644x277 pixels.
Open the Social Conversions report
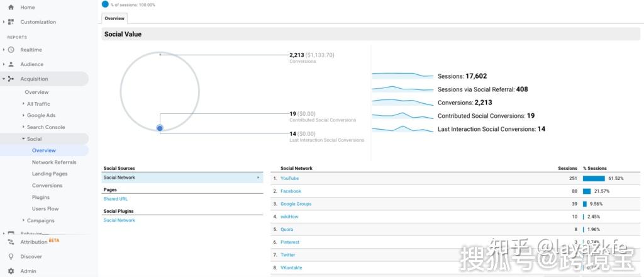[47, 186]
